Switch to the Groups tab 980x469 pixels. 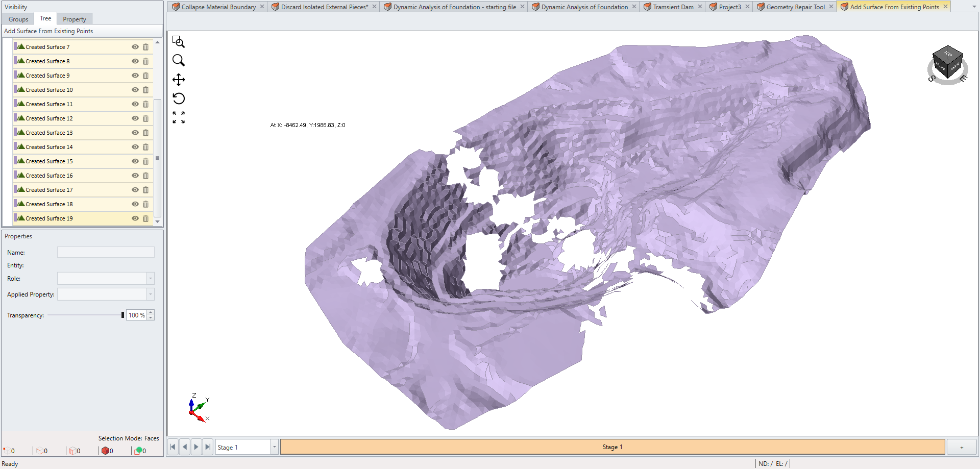click(x=18, y=18)
